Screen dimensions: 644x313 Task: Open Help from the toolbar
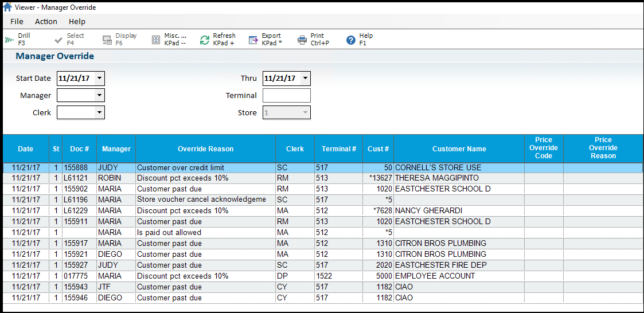[351, 40]
